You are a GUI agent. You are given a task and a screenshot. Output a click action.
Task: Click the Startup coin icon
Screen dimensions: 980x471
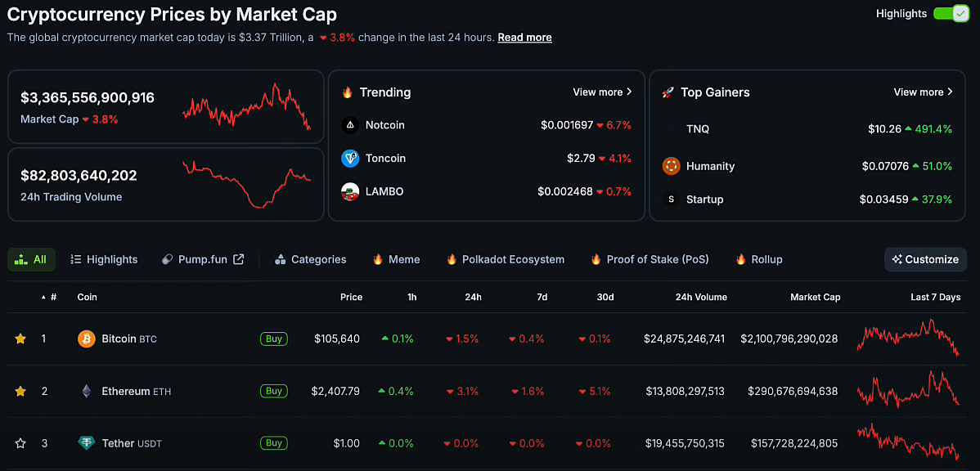tap(671, 200)
